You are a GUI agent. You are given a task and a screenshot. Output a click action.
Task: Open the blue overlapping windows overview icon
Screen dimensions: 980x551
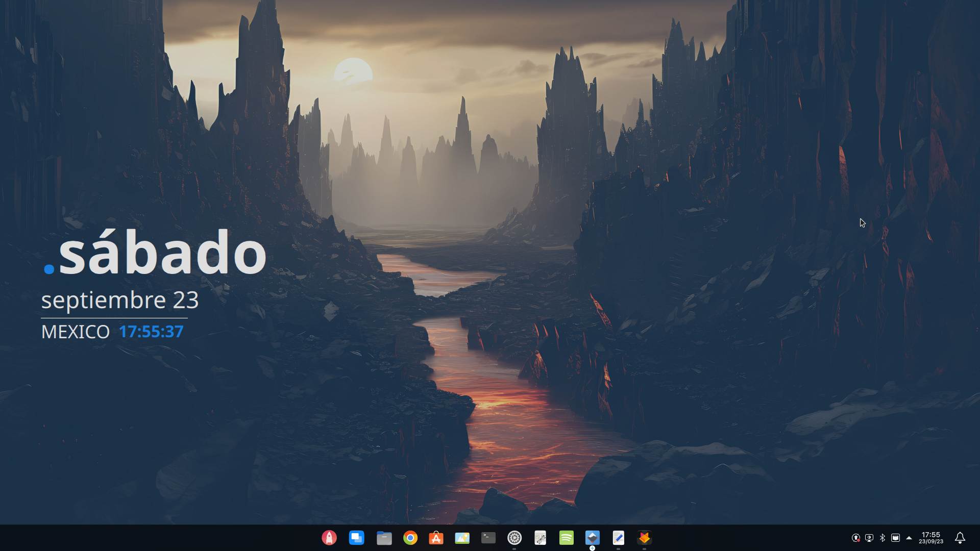coord(356,538)
